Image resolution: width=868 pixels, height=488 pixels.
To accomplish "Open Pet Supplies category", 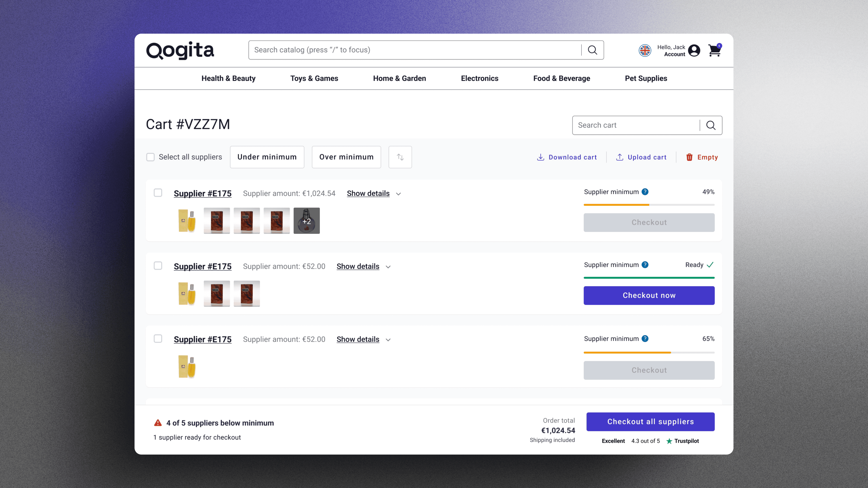I will (x=646, y=78).
